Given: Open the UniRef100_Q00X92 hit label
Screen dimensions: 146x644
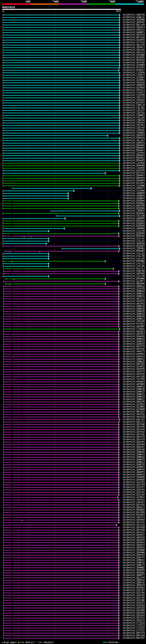Looking at the screenshot, I should pyautogui.click(x=133, y=63).
